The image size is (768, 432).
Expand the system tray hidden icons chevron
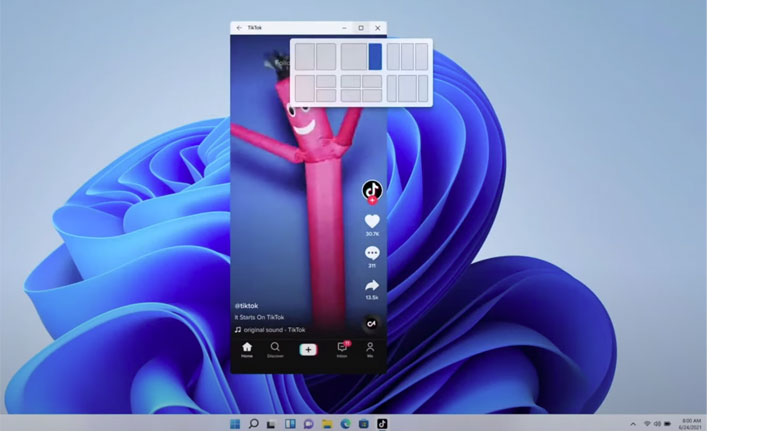click(x=633, y=424)
